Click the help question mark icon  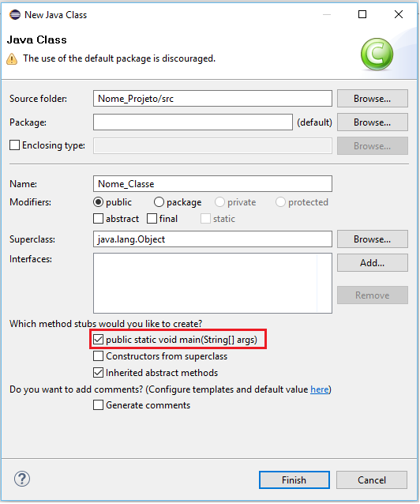pos(22,480)
